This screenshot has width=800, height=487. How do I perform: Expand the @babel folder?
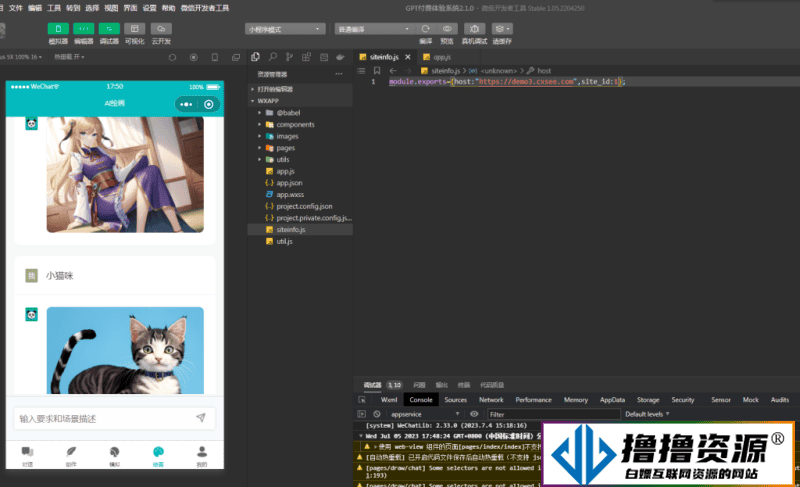point(288,113)
